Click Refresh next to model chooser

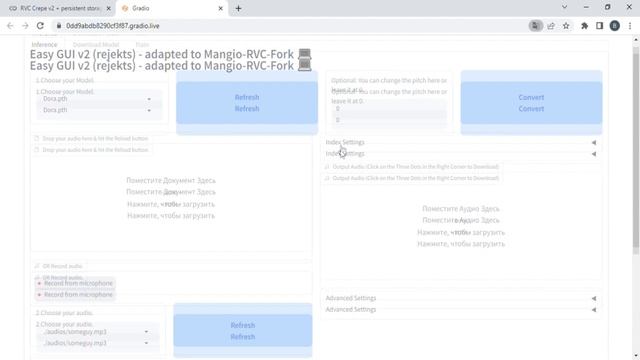point(247,103)
